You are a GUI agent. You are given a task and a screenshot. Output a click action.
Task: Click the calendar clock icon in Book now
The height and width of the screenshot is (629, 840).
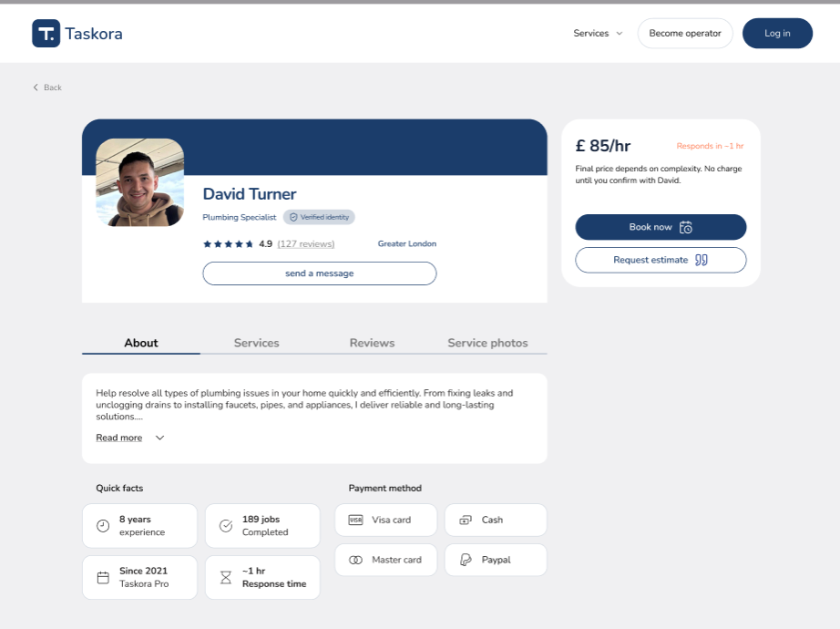tap(686, 227)
